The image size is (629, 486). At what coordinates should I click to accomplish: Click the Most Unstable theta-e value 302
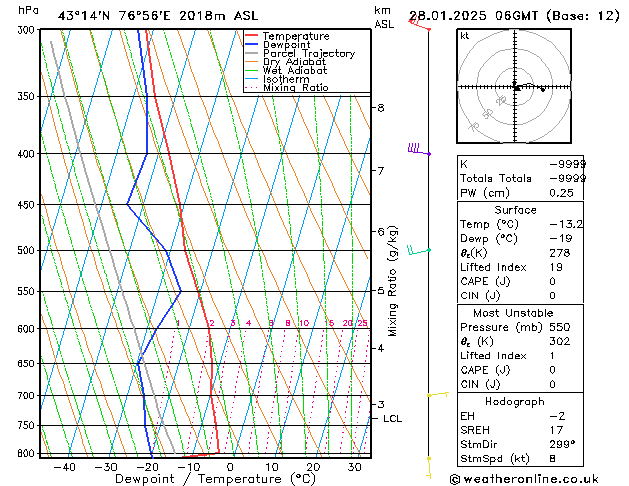[560, 341]
